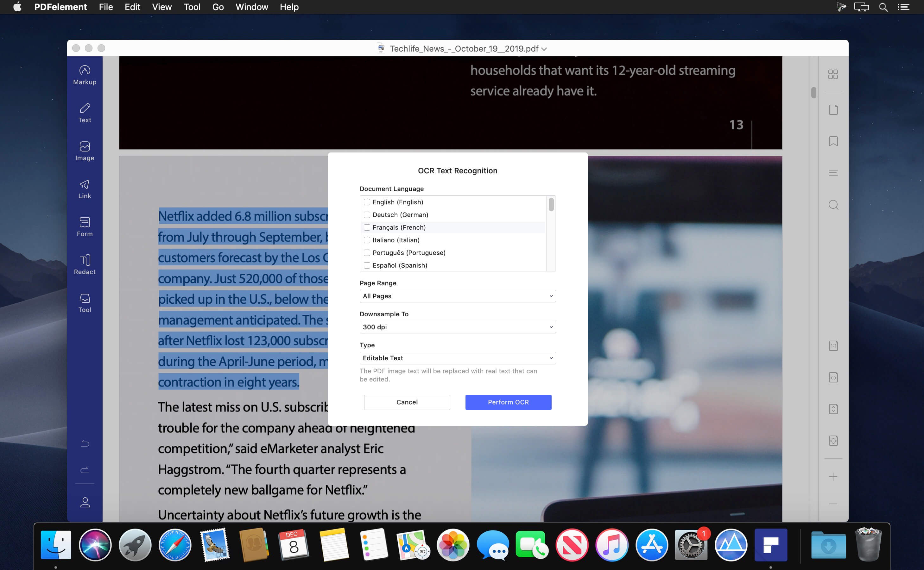Viewport: 924px width, 570px height.
Task: Toggle Français (French) language option
Action: click(366, 227)
